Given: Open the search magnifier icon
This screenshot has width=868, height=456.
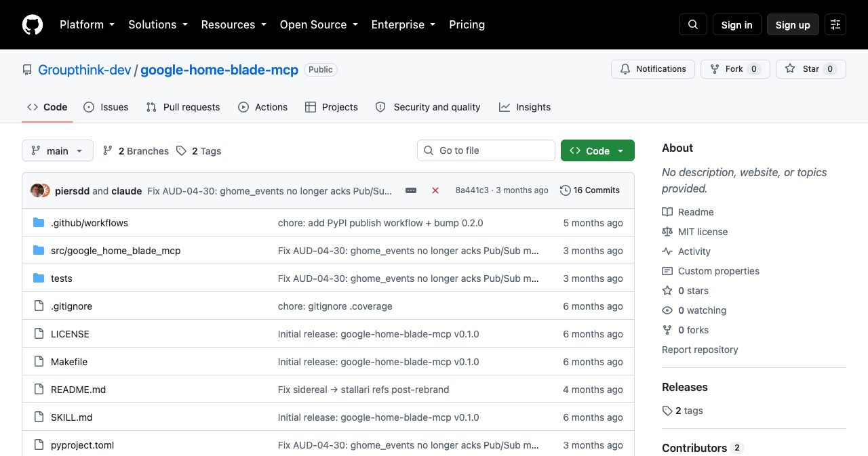Looking at the screenshot, I should (693, 24).
